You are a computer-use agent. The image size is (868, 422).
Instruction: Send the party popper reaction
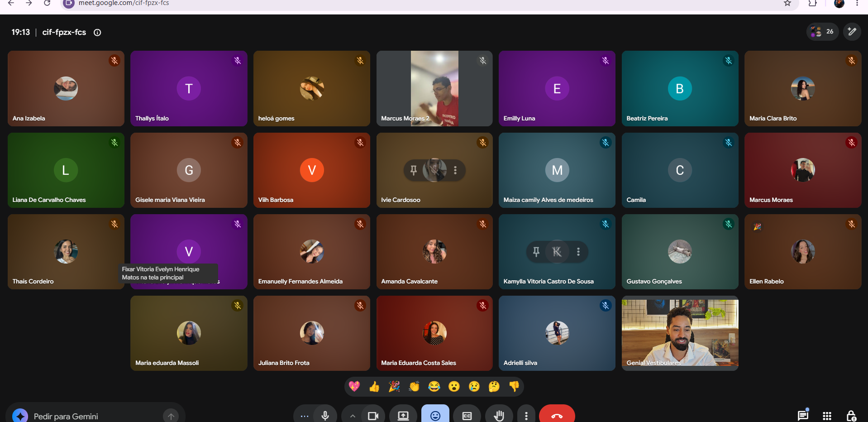(x=394, y=386)
